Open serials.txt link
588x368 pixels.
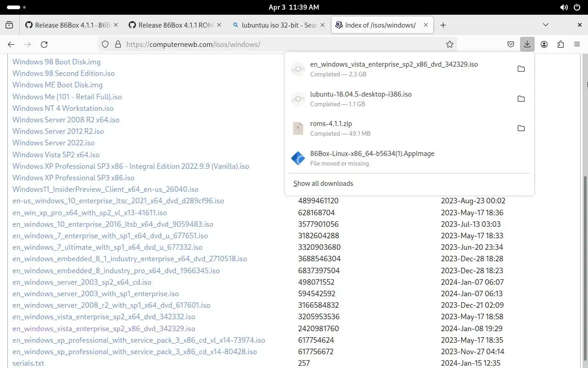28,363
